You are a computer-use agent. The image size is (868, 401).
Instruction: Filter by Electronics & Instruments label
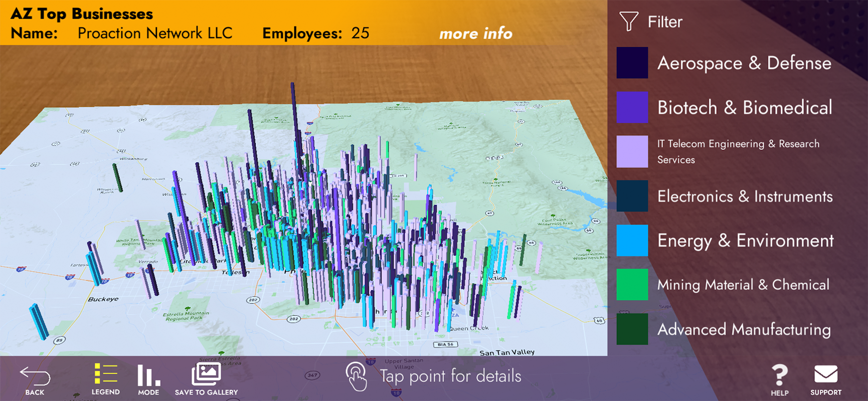click(745, 196)
